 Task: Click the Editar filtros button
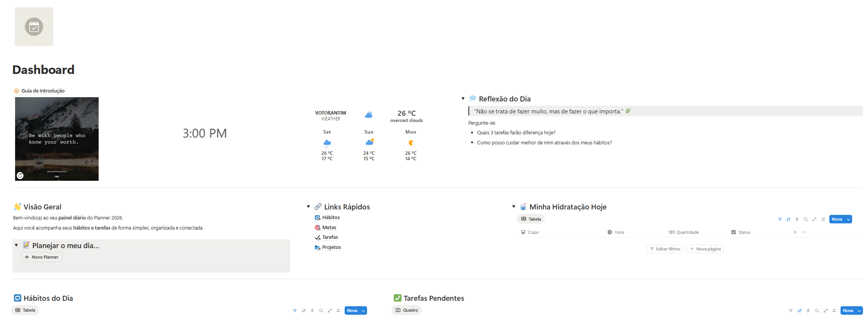665,249
